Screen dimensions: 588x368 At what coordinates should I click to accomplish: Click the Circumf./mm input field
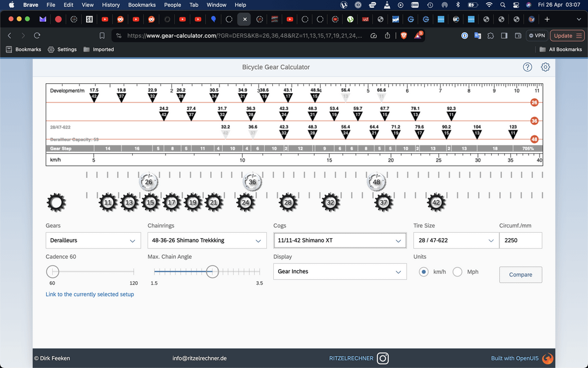(520, 240)
